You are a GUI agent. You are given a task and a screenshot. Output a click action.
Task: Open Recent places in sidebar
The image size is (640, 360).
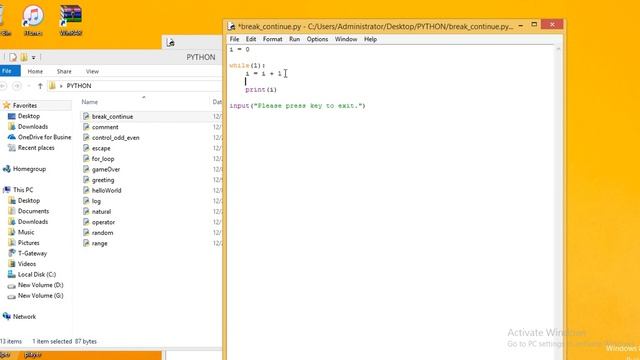click(36, 148)
